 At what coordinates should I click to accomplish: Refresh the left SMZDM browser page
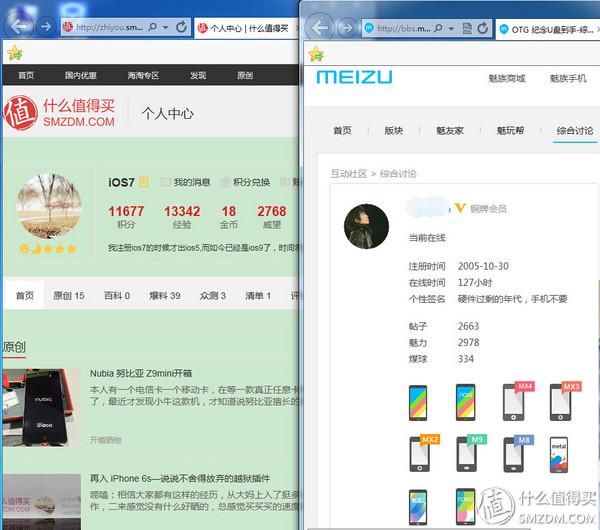point(181,27)
